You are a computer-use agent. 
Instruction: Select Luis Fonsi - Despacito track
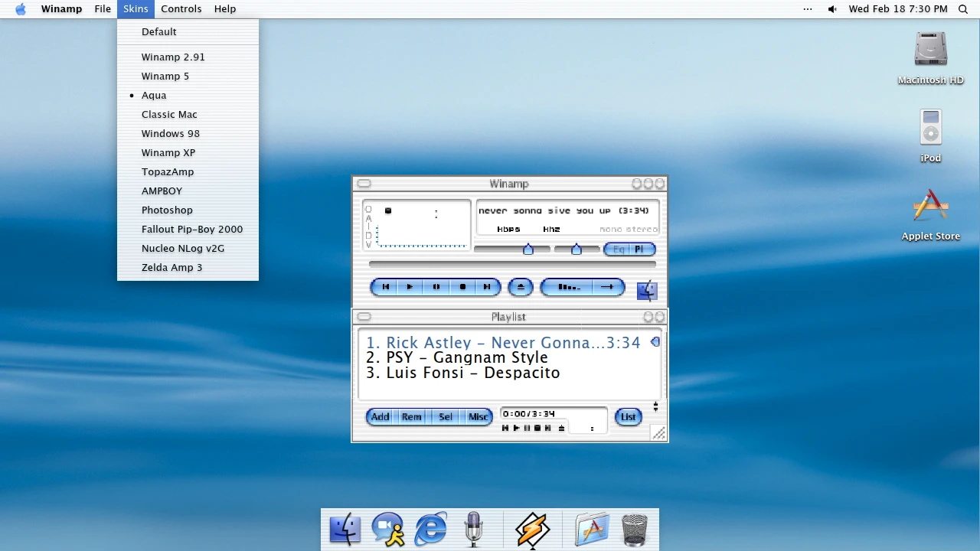pos(503,373)
